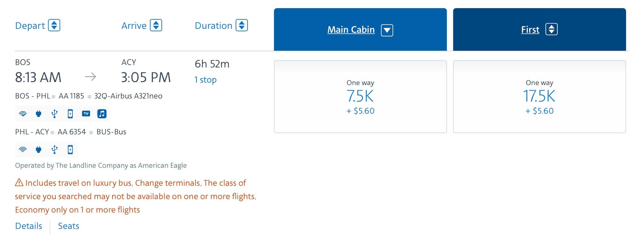The width and height of the screenshot is (644, 238).
Task: Select the music amenity icon
Action: tap(102, 113)
